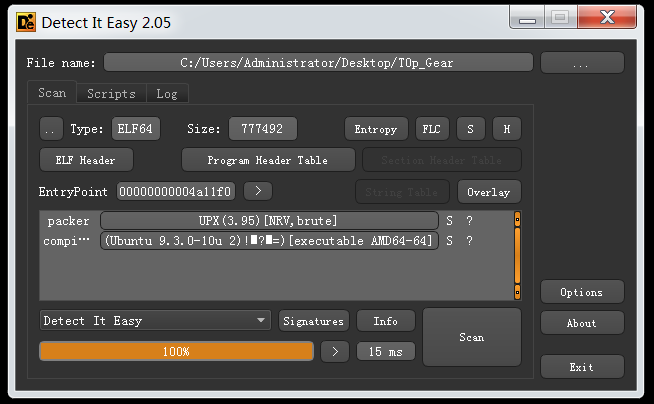654x404 pixels.
Task: Click the Detect It Easy title bar icon
Action: pyautogui.click(x=26, y=22)
